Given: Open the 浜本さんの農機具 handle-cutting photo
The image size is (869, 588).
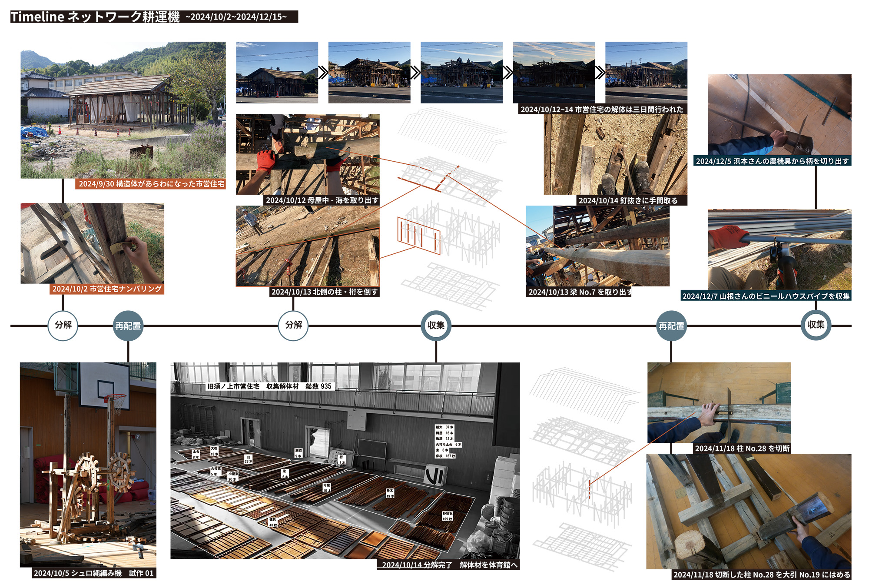Looking at the screenshot, I should [779, 114].
